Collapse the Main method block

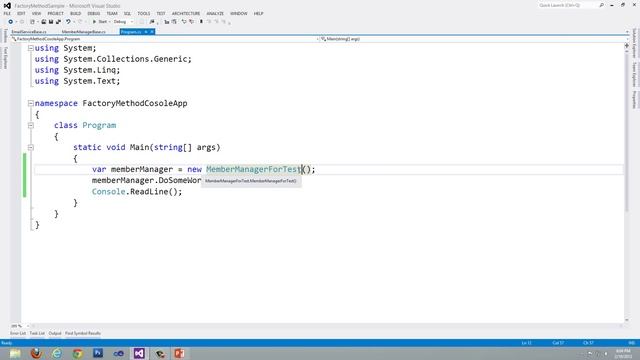(31, 147)
